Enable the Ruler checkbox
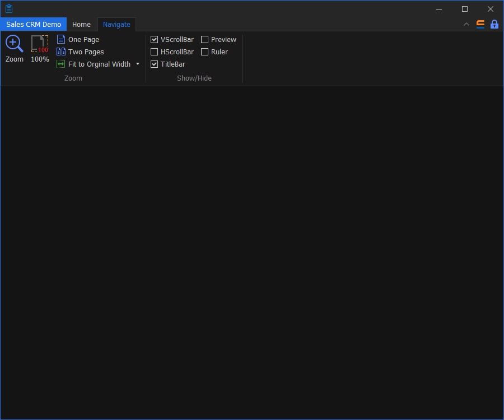Image resolution: width=504 pixels, height=420 pixels. pos(205,52)
